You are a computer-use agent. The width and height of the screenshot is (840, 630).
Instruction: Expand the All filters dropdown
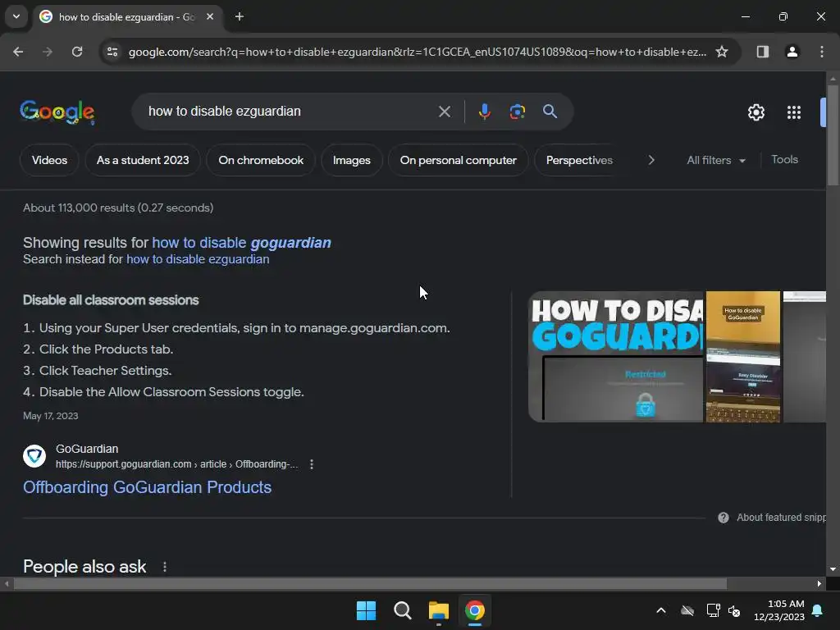point(715,160)
